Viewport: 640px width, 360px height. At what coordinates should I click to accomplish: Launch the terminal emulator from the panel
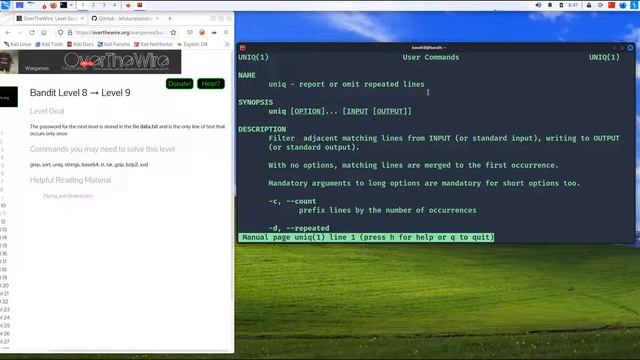[x=64, y=5]
